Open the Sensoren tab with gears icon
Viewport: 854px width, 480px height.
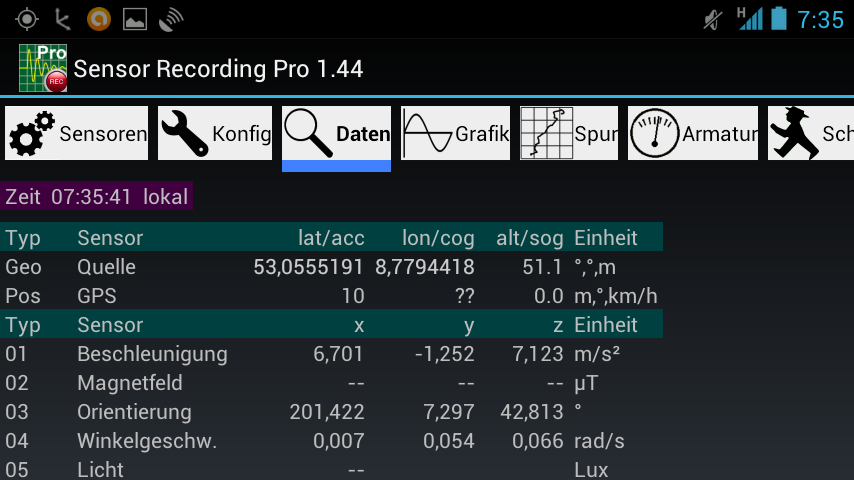pyautogui.click(x=76, y=133)
